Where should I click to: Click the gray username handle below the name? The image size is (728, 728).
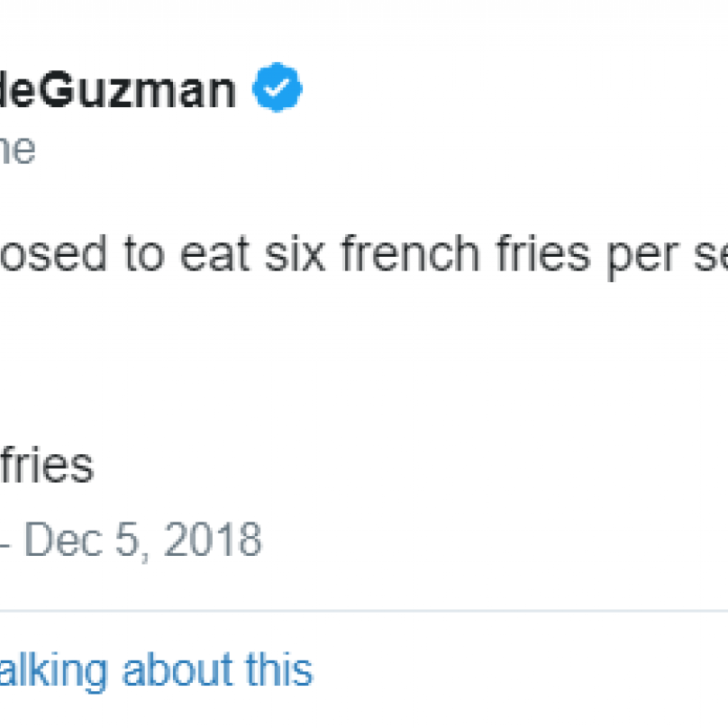pos(18,150)
